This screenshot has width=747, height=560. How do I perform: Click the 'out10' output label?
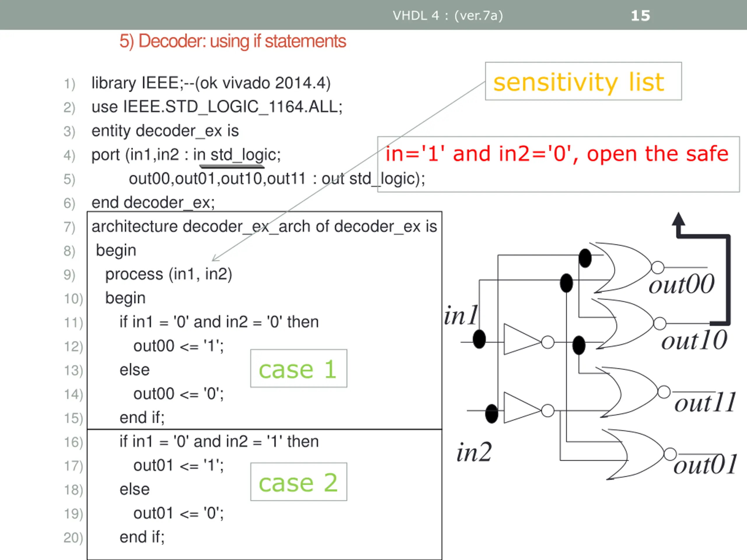tap(694, 340)
